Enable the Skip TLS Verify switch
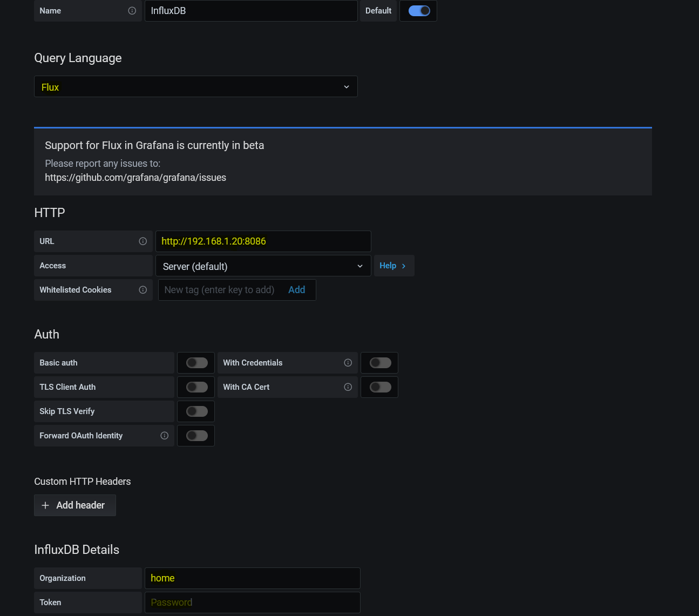Screen dimensions: 699x616 pos(196,411)
